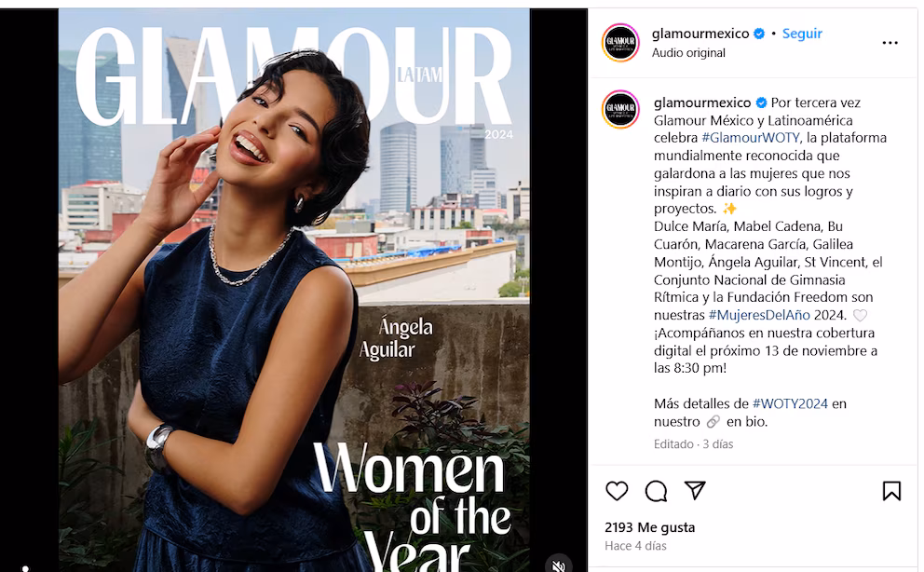Unmute the video with speaker icon
924x572 pixels.
point(557,565)
